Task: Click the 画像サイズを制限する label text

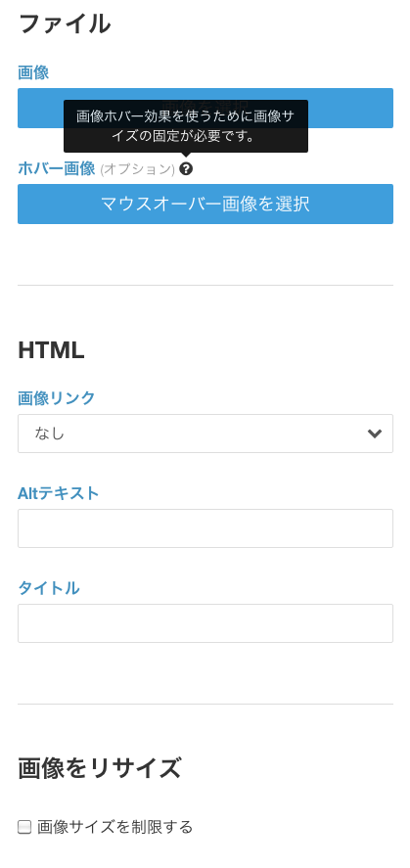Action: [x=115, y=827]
